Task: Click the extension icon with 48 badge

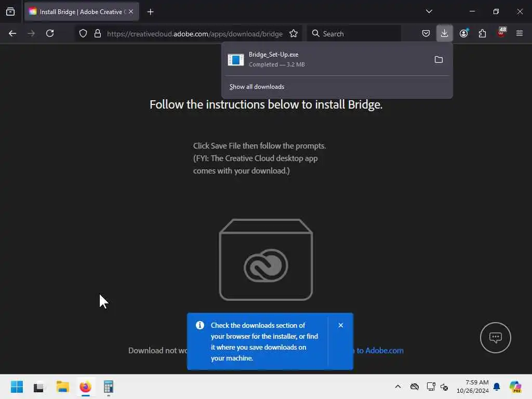Action: [501, 33]
